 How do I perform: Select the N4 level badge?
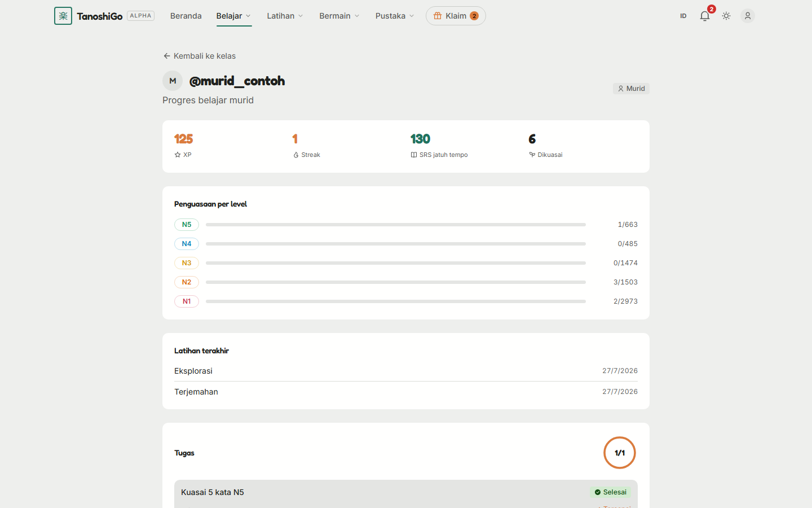187,244
